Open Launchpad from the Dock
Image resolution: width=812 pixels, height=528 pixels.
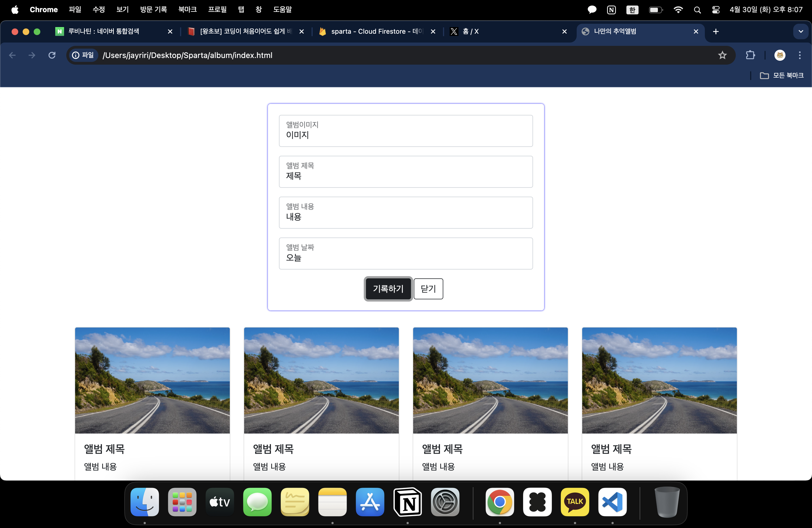182,502
